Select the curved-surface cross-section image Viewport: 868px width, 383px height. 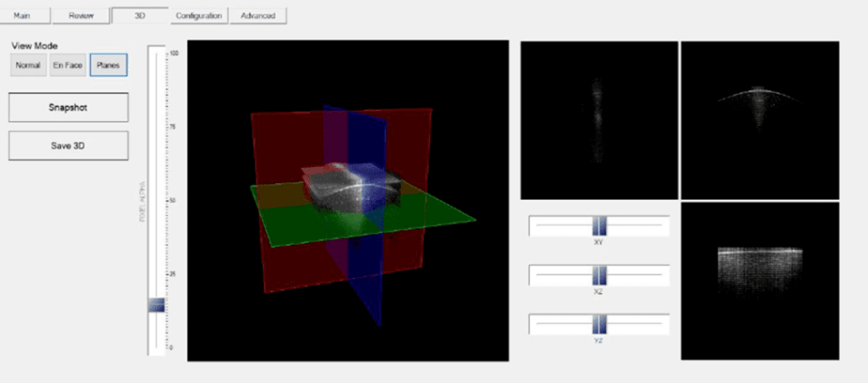759,120
